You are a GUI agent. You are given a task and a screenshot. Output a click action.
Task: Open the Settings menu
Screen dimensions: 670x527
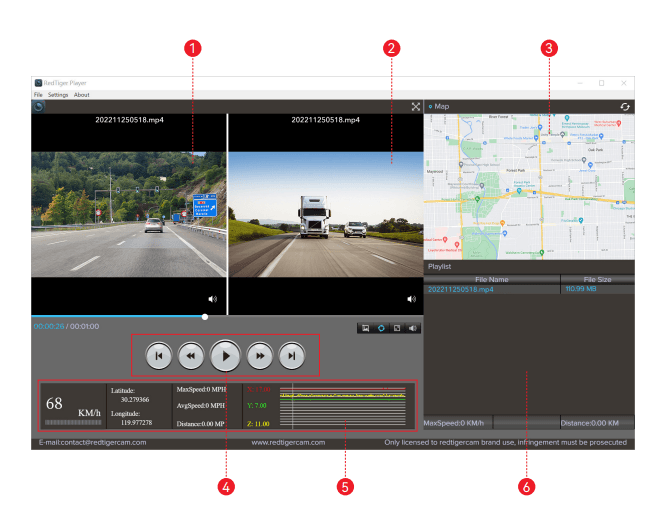coord(58,95)
